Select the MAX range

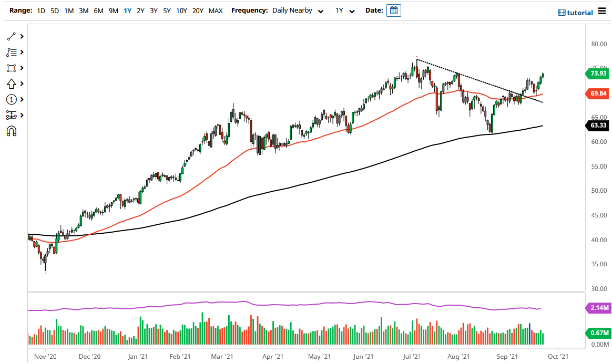click(216, 10)
